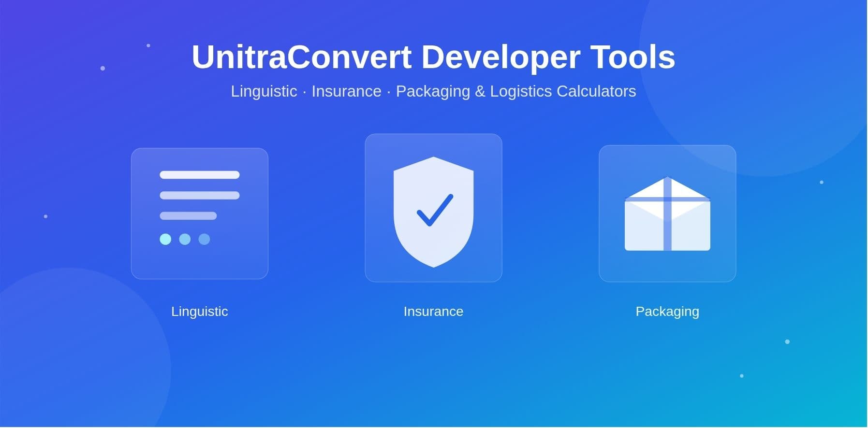Click the Packaging label under the box
Image resolution: width=868 pixels, height=428 pixels.
click(x=667, y=312)
